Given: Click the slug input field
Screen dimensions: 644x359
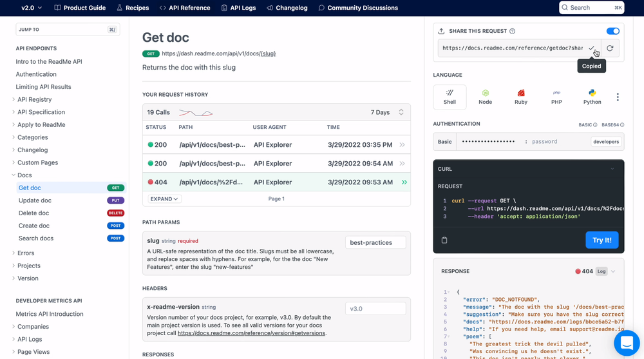Looking at the screenshot, I should click(375, 243).
